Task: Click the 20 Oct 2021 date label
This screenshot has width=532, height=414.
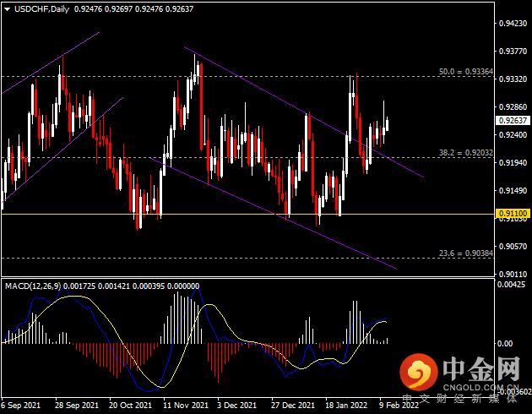Action: coord(130,406)
